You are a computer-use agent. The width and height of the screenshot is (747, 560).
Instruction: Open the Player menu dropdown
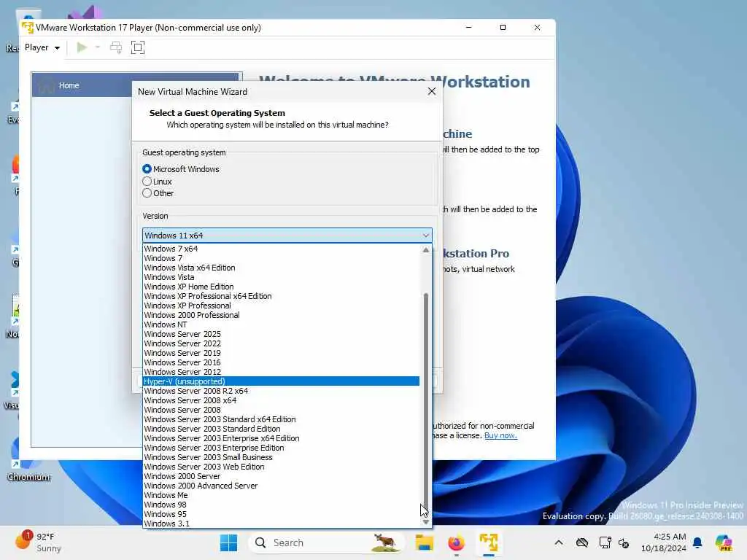tap(42, 47)
